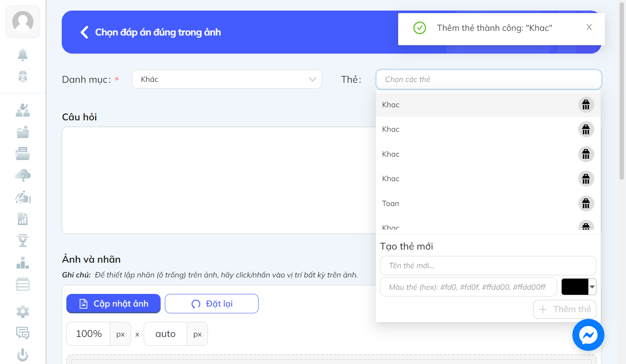Open the ranking podium sidebar icon
Image resolution: width=626 pixels, height=364 pixels.
23,263
